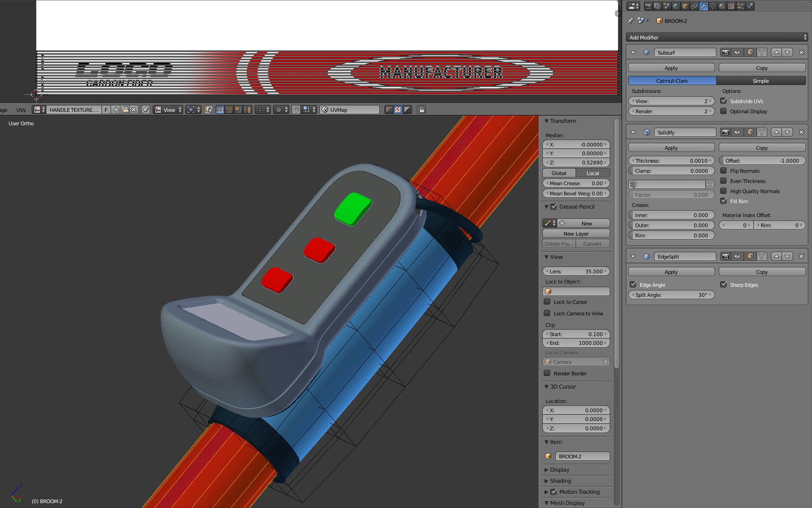Image resolution: width=812 pixels, height=508 pixels.
Task: Enable the Optimal Display checkbox
Action: tap(724, 111)
